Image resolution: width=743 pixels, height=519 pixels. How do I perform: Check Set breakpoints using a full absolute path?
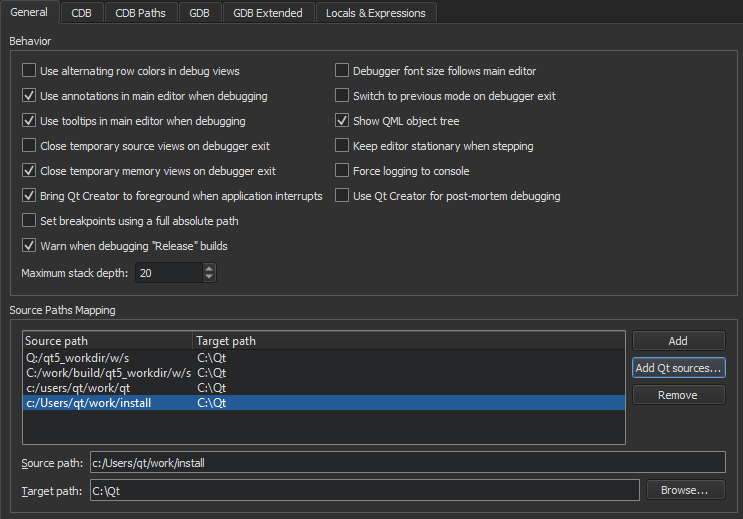pos(29,221)
